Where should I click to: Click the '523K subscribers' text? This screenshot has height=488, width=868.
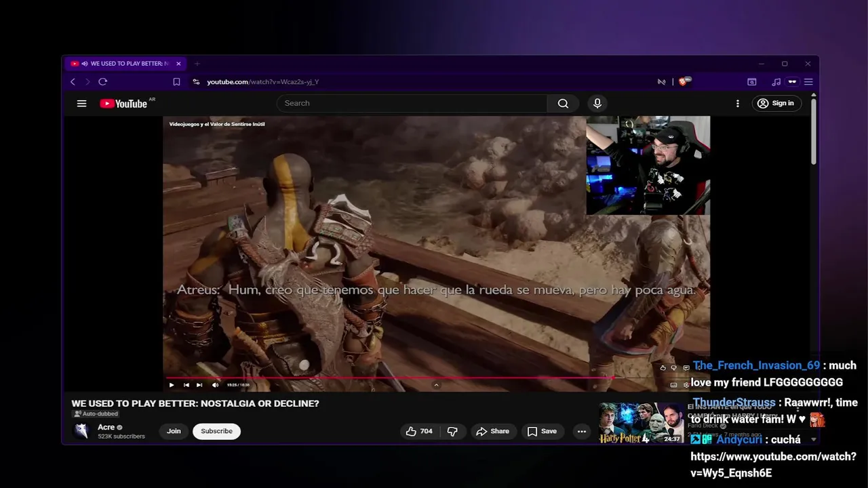coord(121,436)
